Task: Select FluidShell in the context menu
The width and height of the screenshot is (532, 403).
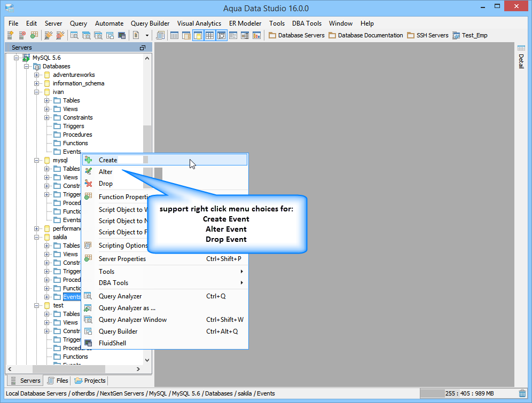Action: [x=165, y=343]
